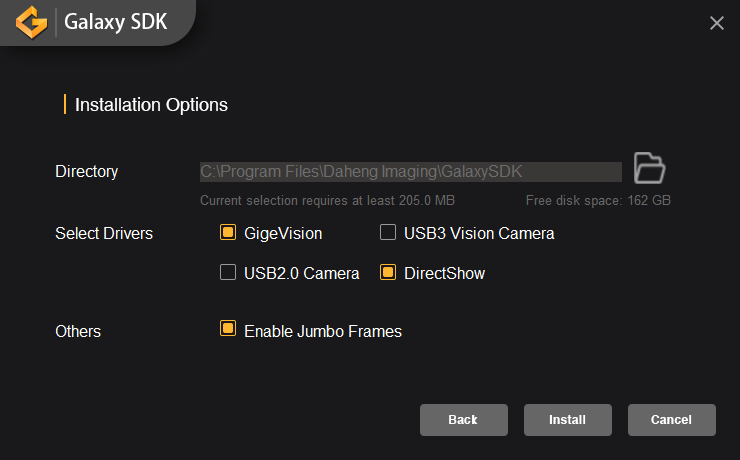Viewport: 740px width, 460px height.
Task: Cancel the installation
Action: tap(671, 420)
